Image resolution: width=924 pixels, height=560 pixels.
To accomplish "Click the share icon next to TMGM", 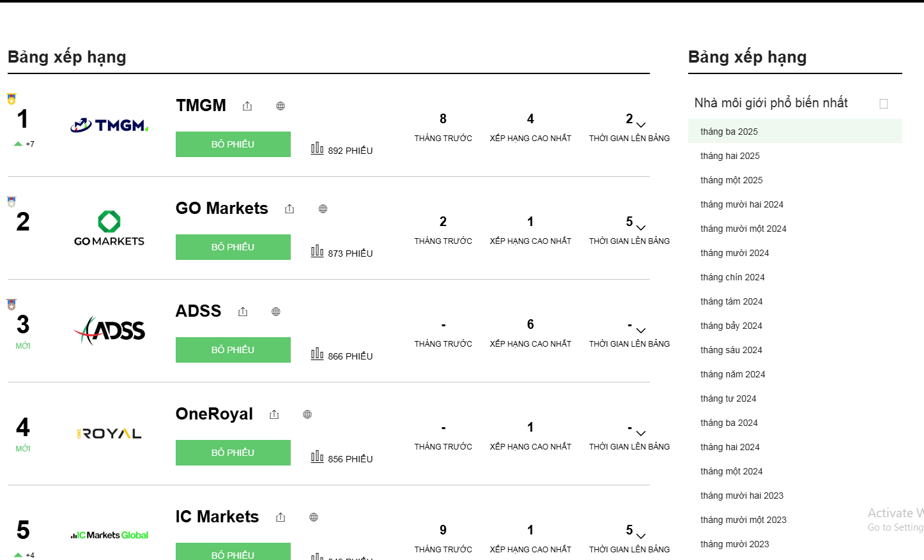I will (247, 106).
